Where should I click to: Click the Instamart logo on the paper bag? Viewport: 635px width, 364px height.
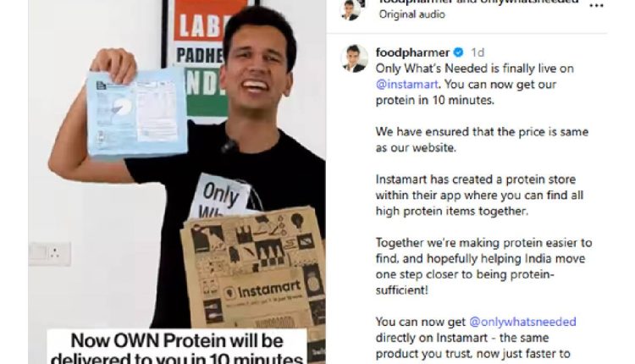click(x=262, y=290)
